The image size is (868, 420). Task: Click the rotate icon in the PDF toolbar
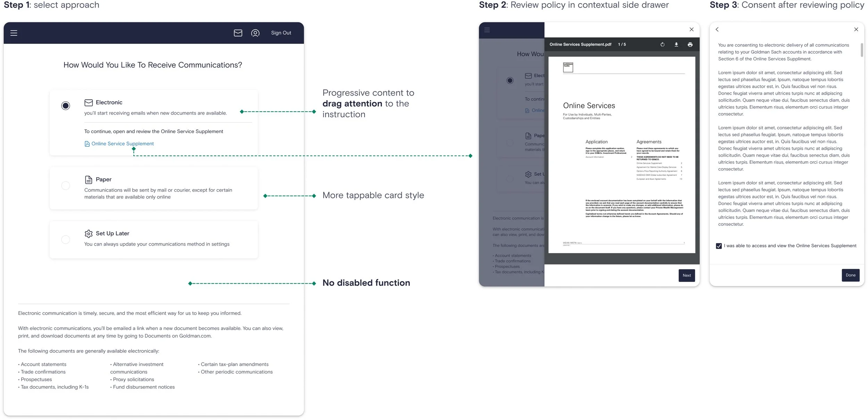[x=662, y=44]
